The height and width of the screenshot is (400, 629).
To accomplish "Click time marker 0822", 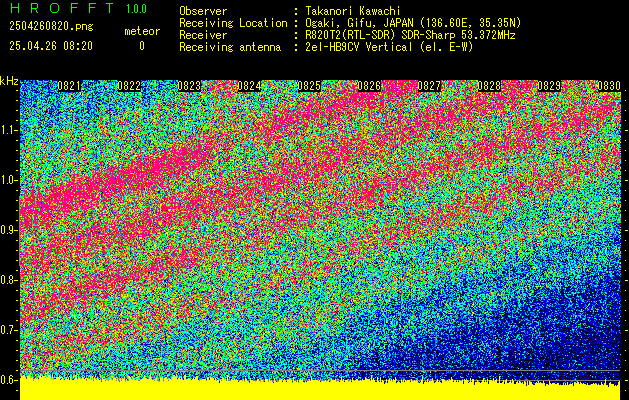I will click(129, 86).
